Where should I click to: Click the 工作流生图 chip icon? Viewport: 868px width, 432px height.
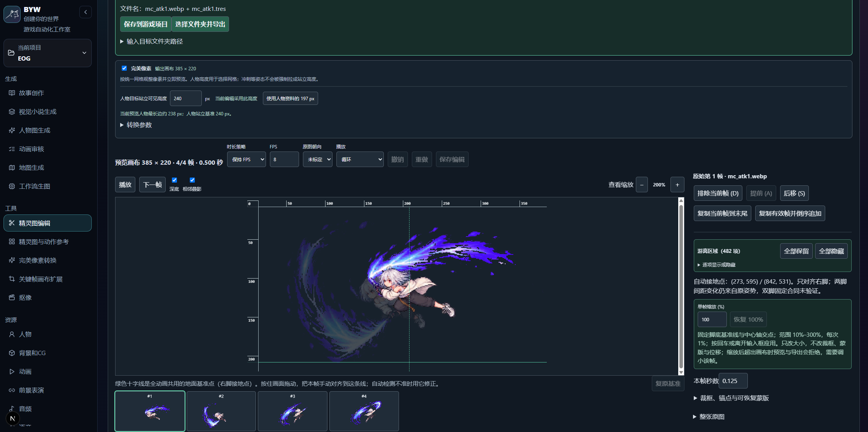(x=12, y=186)
